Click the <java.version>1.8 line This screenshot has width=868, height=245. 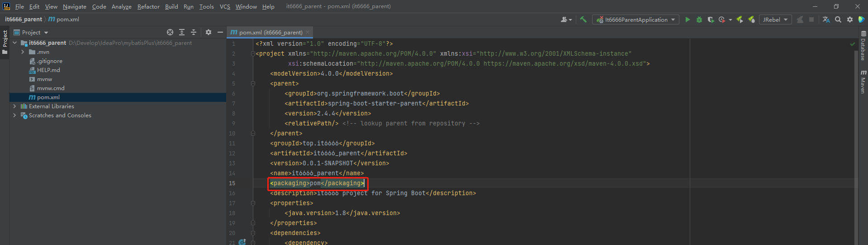click(x=342, y=213)
